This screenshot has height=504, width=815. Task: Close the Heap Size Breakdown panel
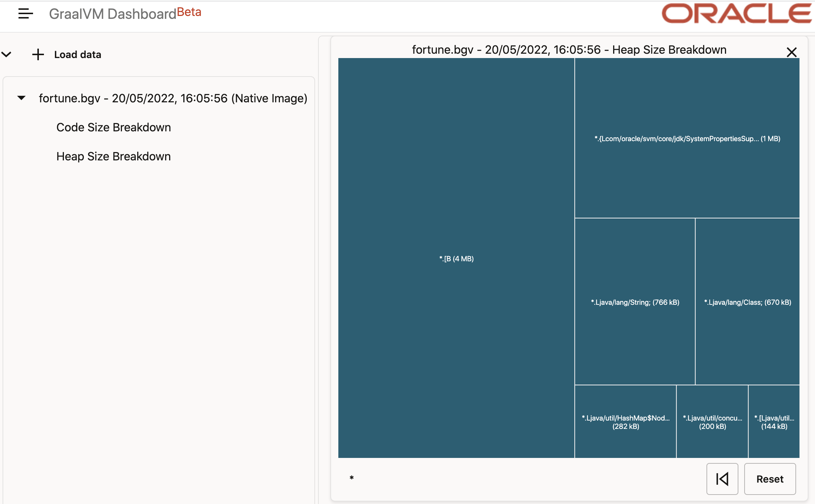[791, 52]
